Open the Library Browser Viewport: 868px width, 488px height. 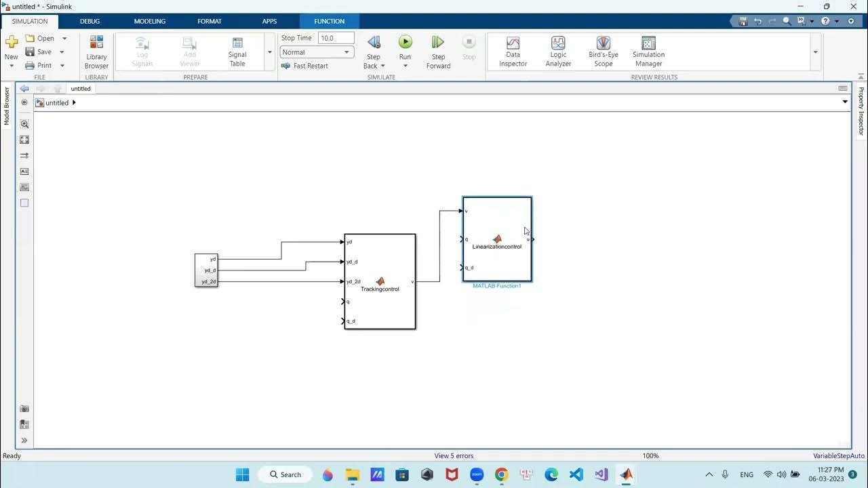tap(96, 52)
